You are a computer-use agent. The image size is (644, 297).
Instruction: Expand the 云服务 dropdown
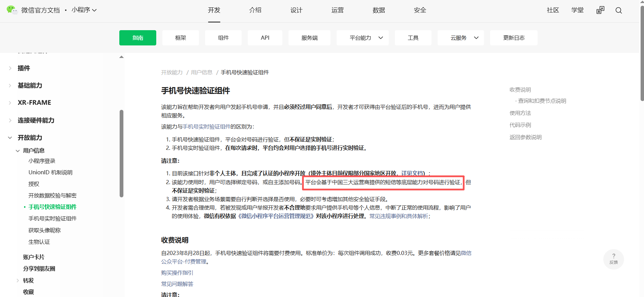[x=461, y=38]
